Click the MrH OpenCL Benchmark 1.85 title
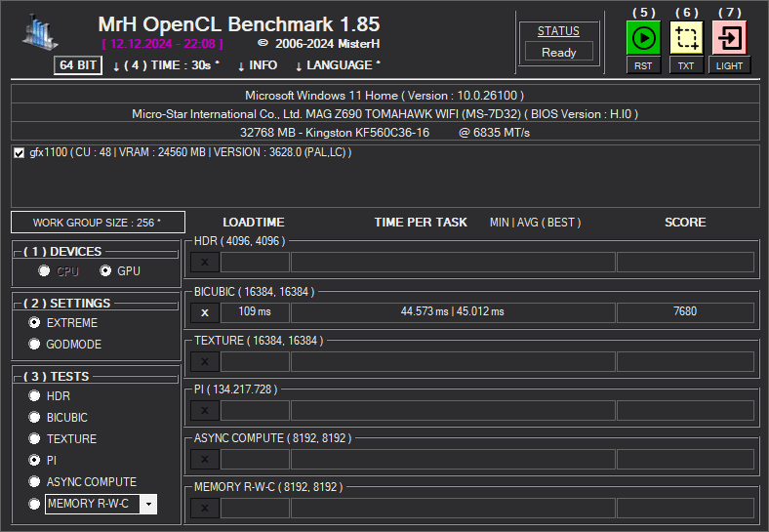Viewport: 769px width, 532px height. click(239, 24)
